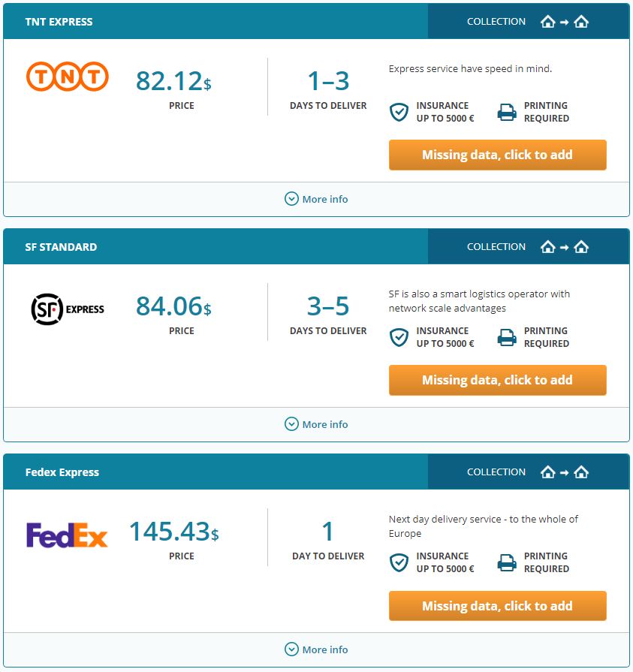
Task: Click house-to-house collection icon for TNT Express
Action: 565,22
